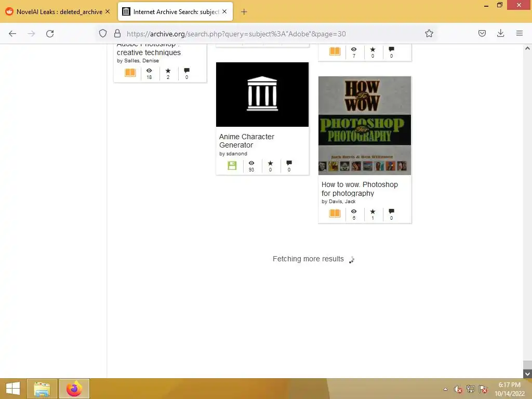This screenshot has height=399, width=532.
Task: Click the Fetching more results text
Action: (x=308, y=259)
